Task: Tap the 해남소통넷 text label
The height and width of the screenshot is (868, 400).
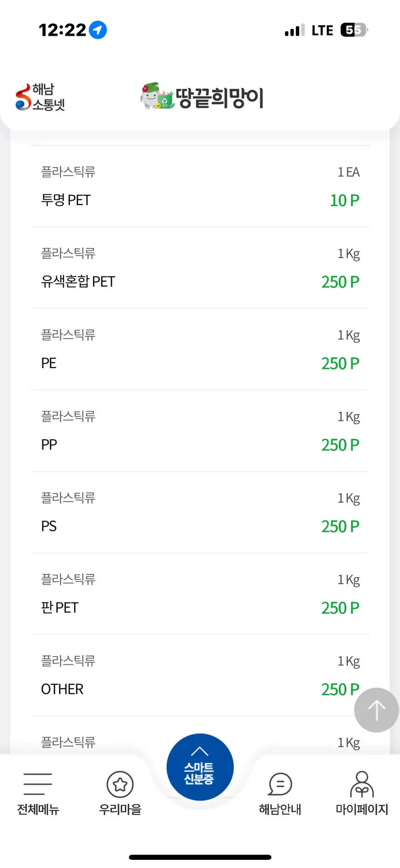Action: [x=48, y=97]
